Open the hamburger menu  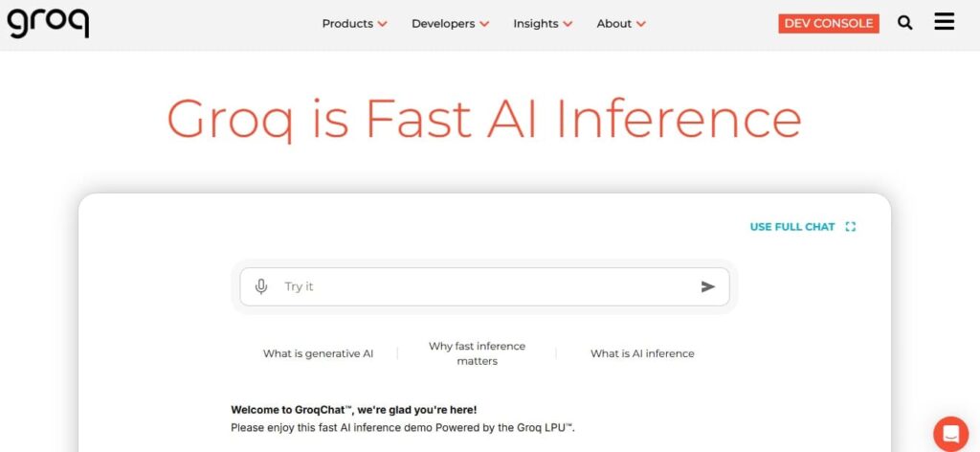pos(944,22)
